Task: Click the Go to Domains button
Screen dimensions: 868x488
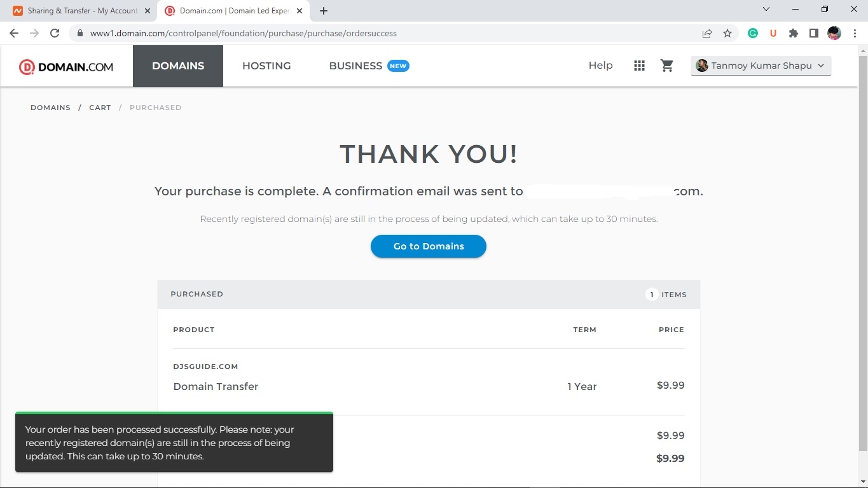Action: (428, 246)
